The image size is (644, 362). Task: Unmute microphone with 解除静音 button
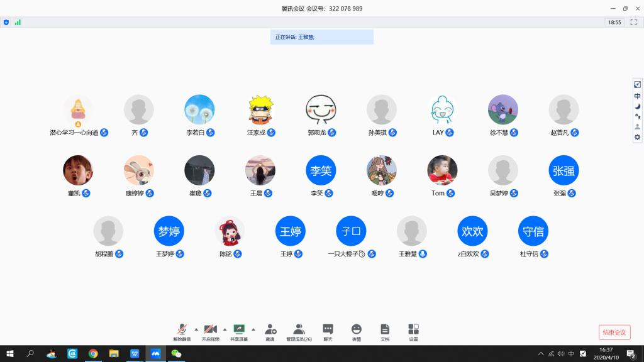(x=182, y=331)
